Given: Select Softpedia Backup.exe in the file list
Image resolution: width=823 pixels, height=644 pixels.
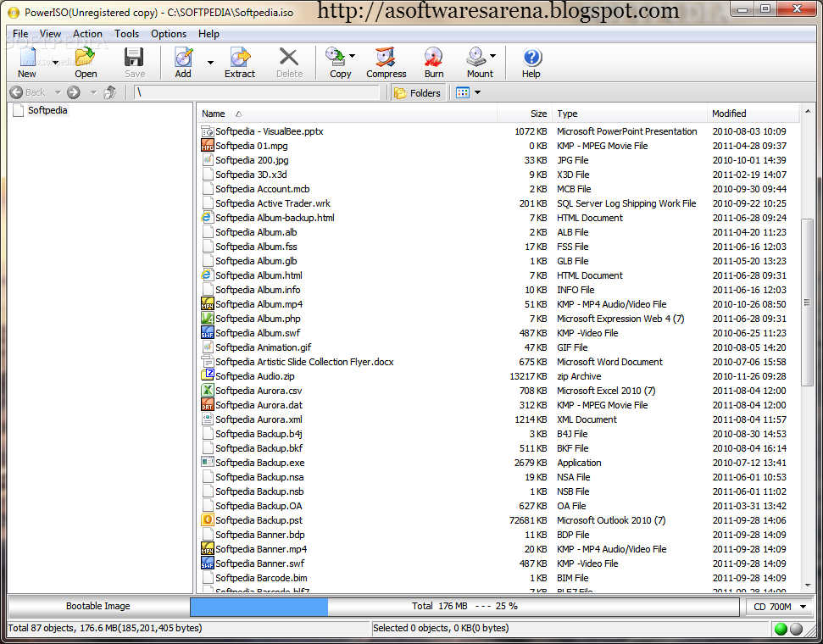Looking at the screenshot, I should 260,463.
